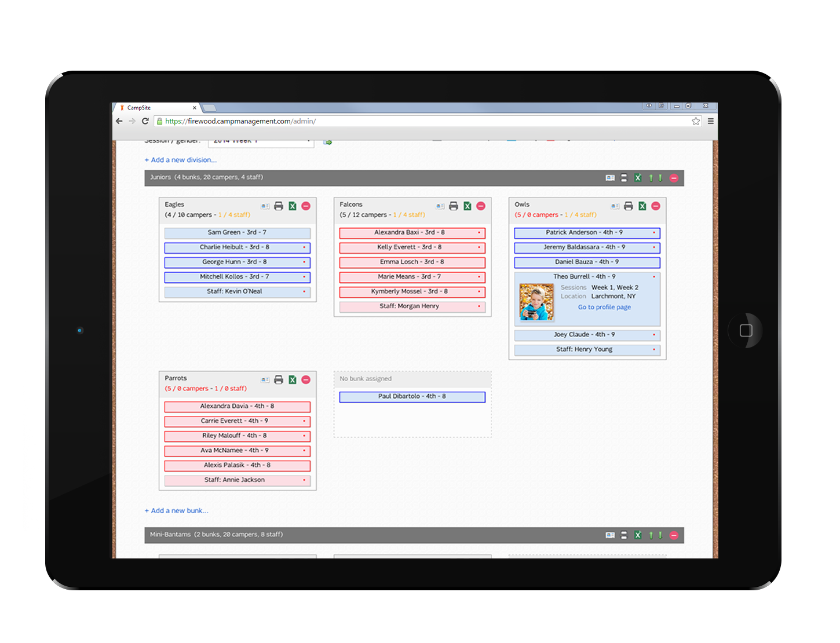Export the Juniors division to Excel
This screenshot has height=643, width=840.
click(638, 178)
